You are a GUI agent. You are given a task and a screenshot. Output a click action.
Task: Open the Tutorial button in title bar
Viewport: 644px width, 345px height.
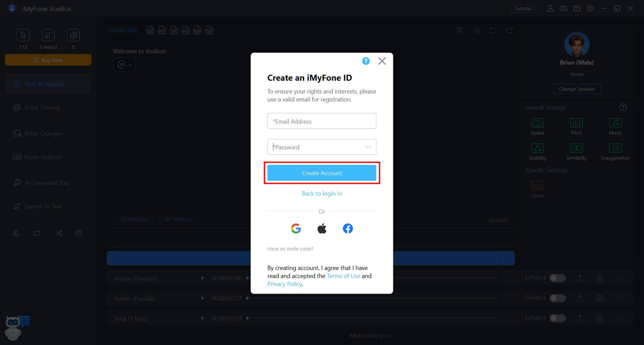click(523, 8)
